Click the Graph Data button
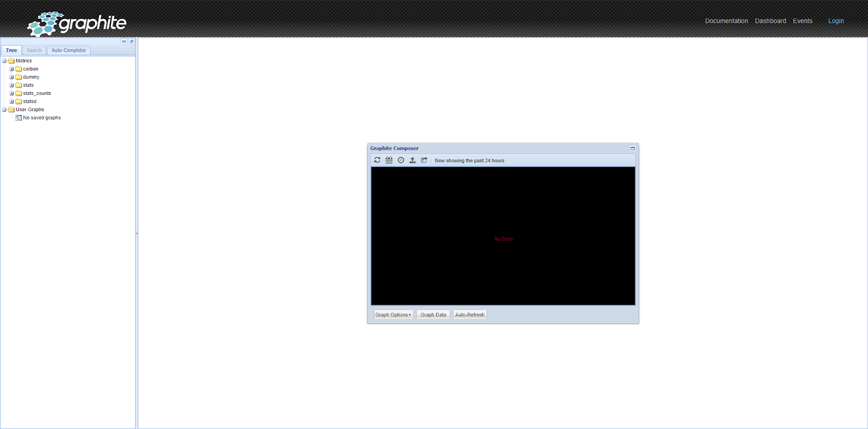Screen dimensions: 868x429 433,315
